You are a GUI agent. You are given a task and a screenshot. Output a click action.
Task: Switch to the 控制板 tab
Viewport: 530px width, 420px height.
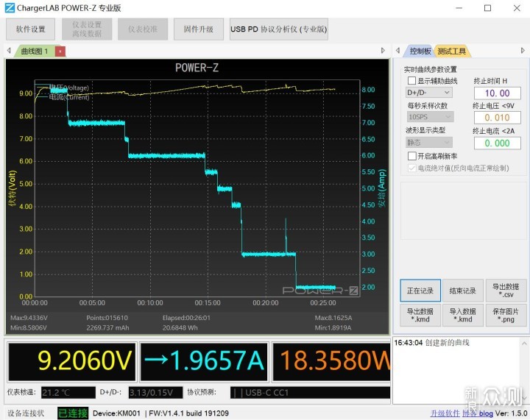[420, 51]
